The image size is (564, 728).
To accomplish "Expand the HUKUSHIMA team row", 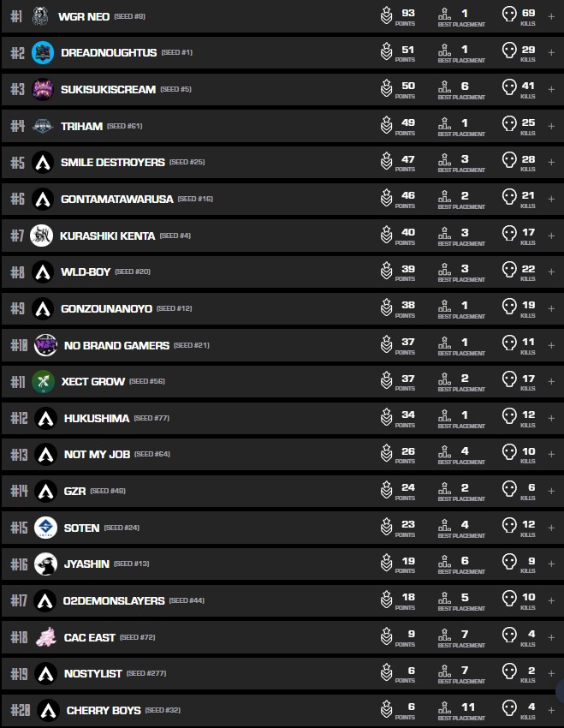I will tap(551, 418).
